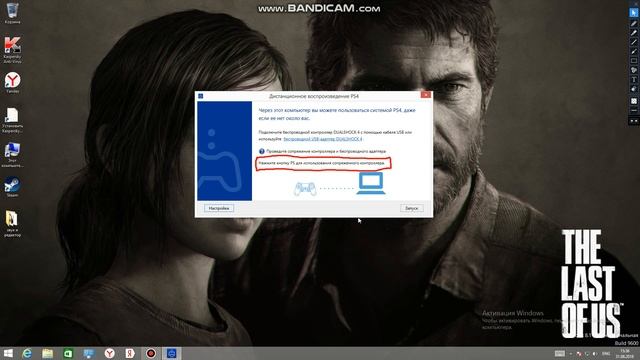Open Yandex browser desktop shortcut
The width and height of the screenshot is (640, 360).
12,83
